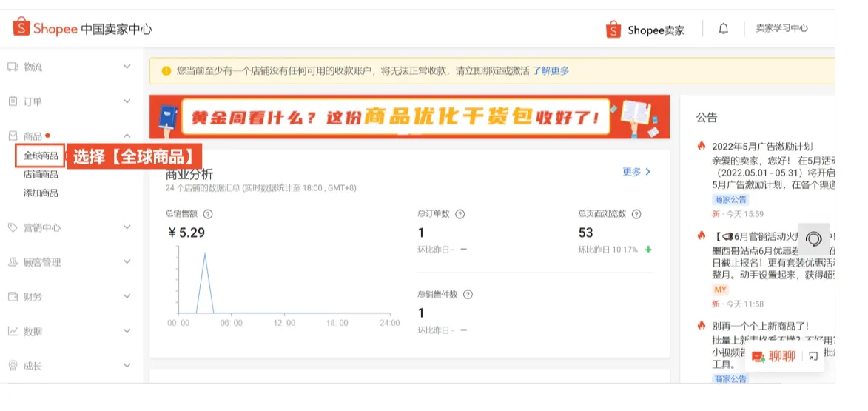Viewport: 868px width, 411px height.
Task: Click the yellow warning icon in alert bar
Action: pyautogui.click(x=166, y=71)
